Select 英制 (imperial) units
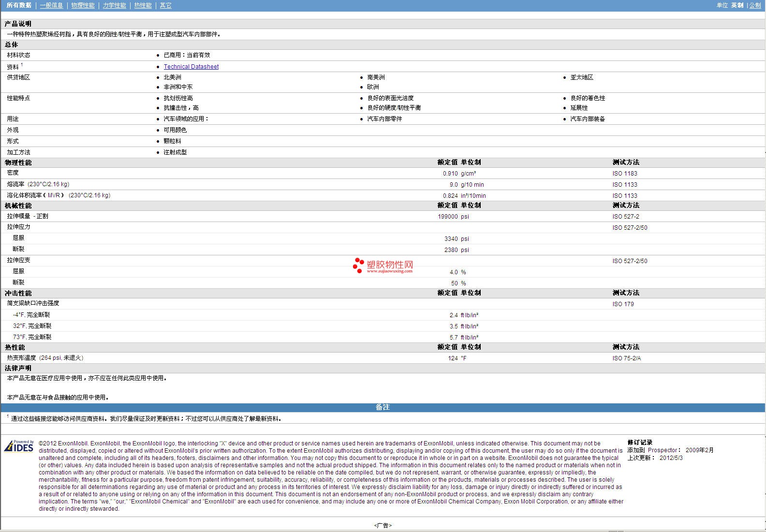The image size is (766, 532). [x=737, y=5]
